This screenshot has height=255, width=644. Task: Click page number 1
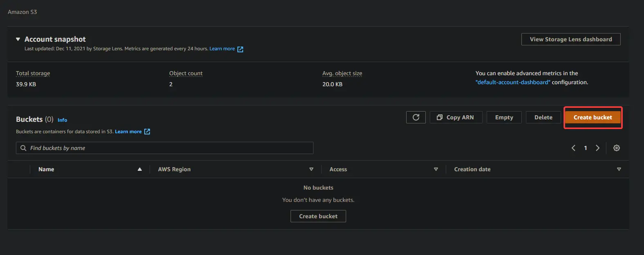click(586, 148)
